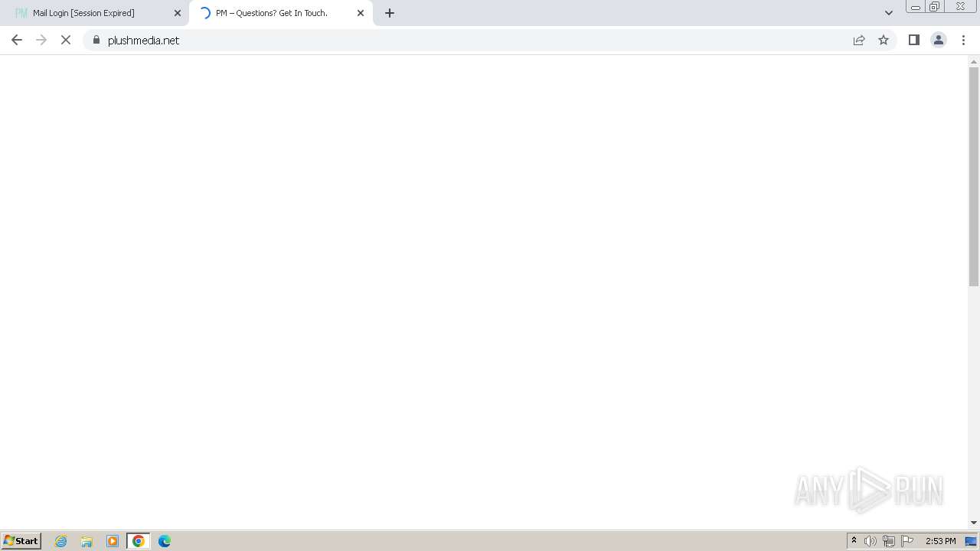Select the PM – Questions? Get In Touch tab

click(x=281, y=13)
